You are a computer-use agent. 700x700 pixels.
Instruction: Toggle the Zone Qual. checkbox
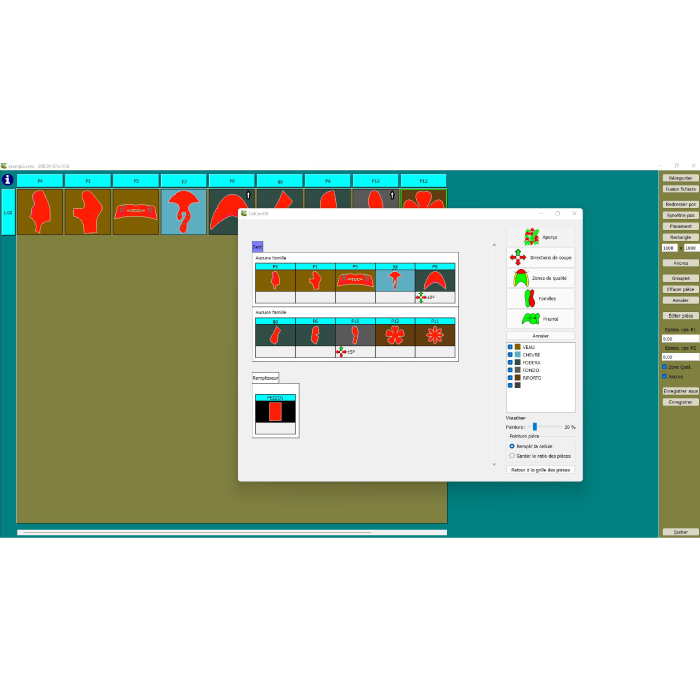664,367
